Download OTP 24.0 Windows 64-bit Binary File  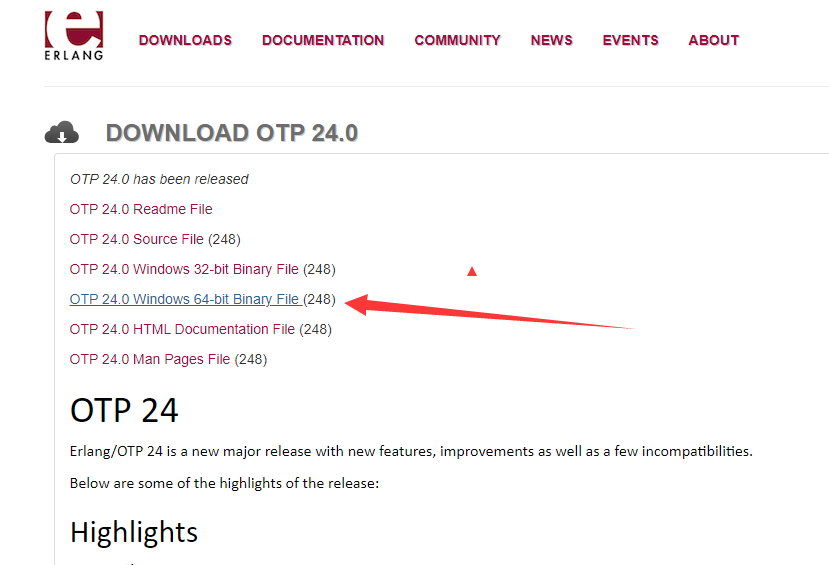(x=186, y=300)
